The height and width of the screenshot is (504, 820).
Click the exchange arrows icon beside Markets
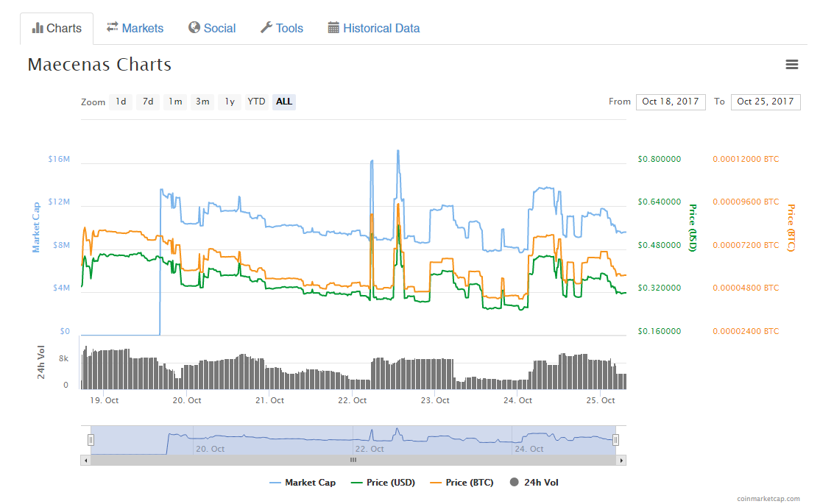click(113, 27)
